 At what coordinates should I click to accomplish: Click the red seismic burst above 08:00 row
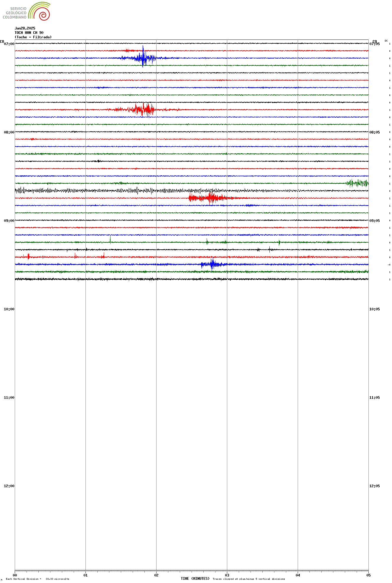[143, 110]
